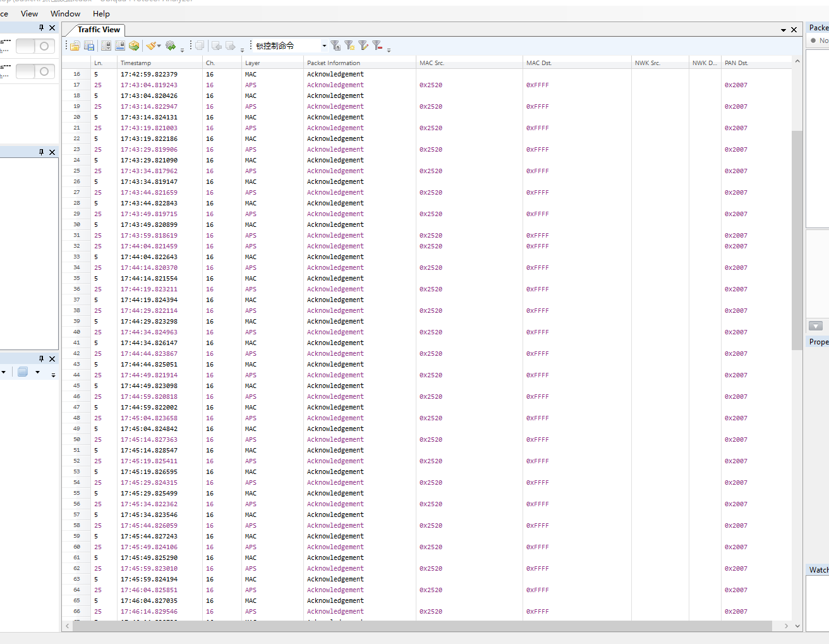The width and height of the screenshot is (829, 644).
Task: Click the horizontal scroll left arrow
Action: tap(67, 626)
